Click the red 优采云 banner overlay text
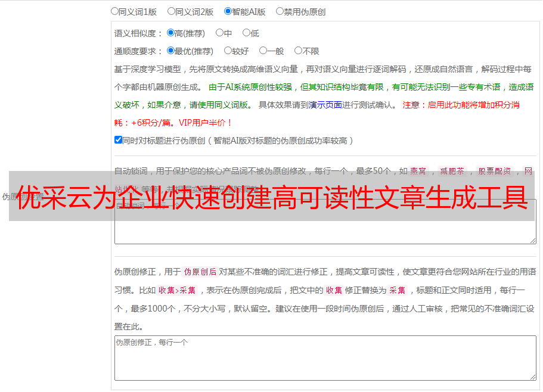The width and height of the screenshot is (543, 392). point(272,198)
